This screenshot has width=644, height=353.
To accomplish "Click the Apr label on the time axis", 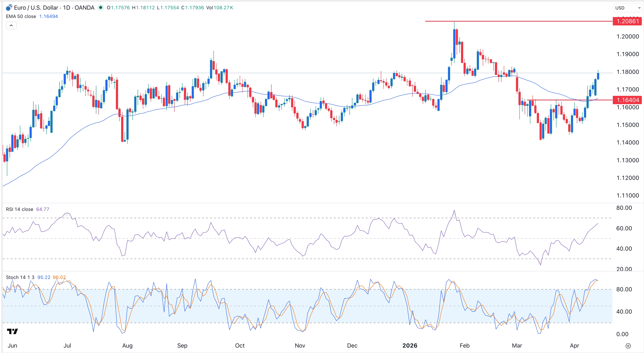I will pos(575,346).
